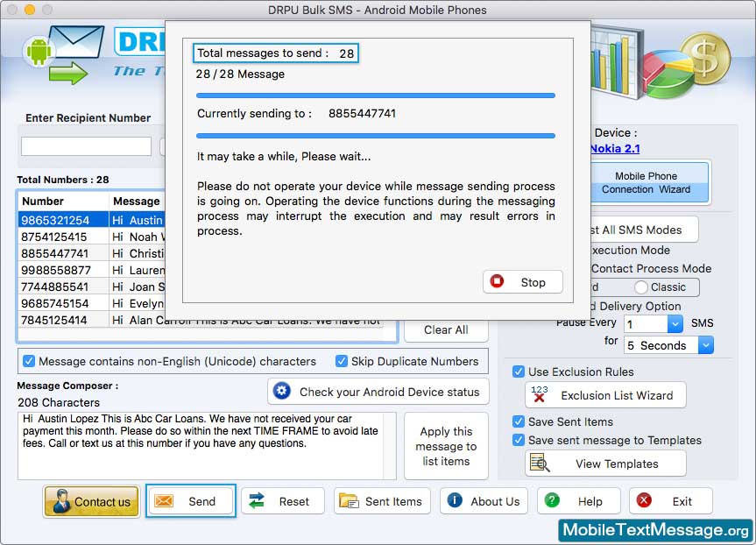Click the Hi Alan Carroll message cell
The width and height of the screenshot is (756, 545).
click(246, 320)
